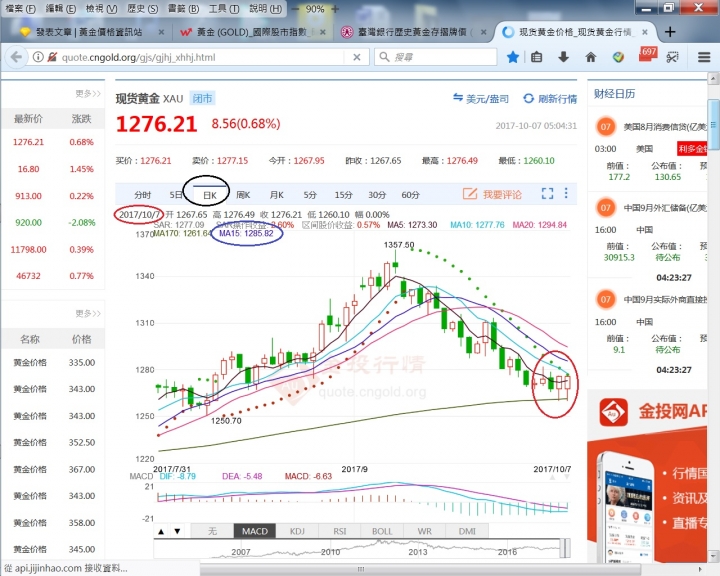720x576 pixels.
Task: Open site information icon in address bar
Action: pyautogui.click(x=38, y=57)
